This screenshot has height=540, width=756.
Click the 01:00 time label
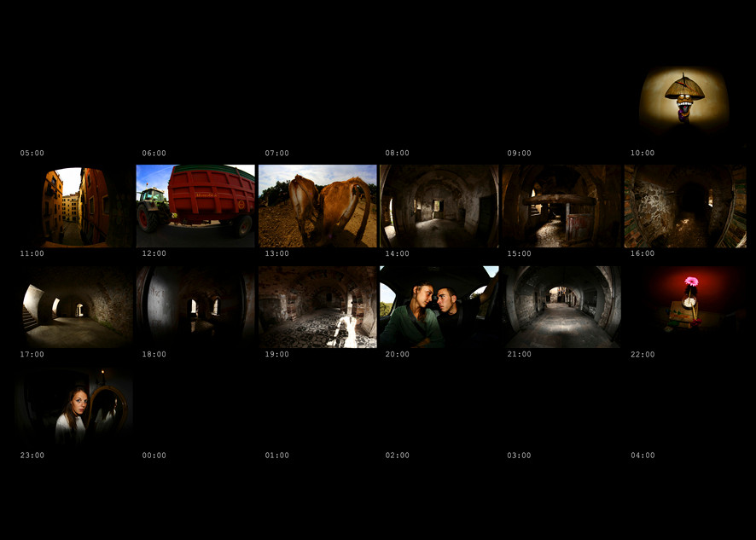(276, 456)
